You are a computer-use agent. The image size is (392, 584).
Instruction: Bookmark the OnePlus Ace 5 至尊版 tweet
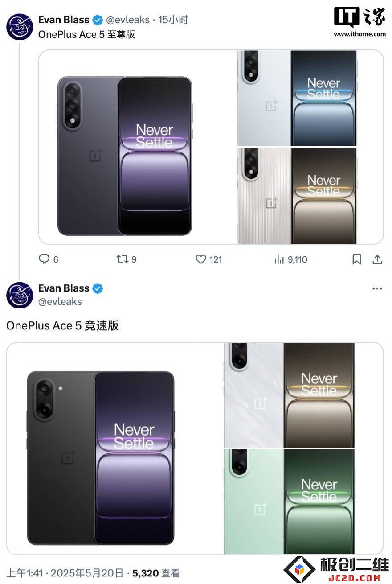[357, 259]
